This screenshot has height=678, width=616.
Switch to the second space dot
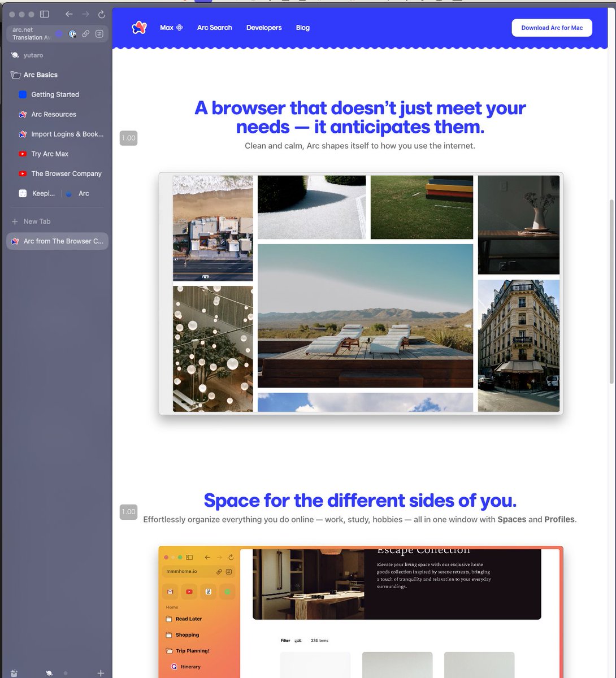(66, 673)
